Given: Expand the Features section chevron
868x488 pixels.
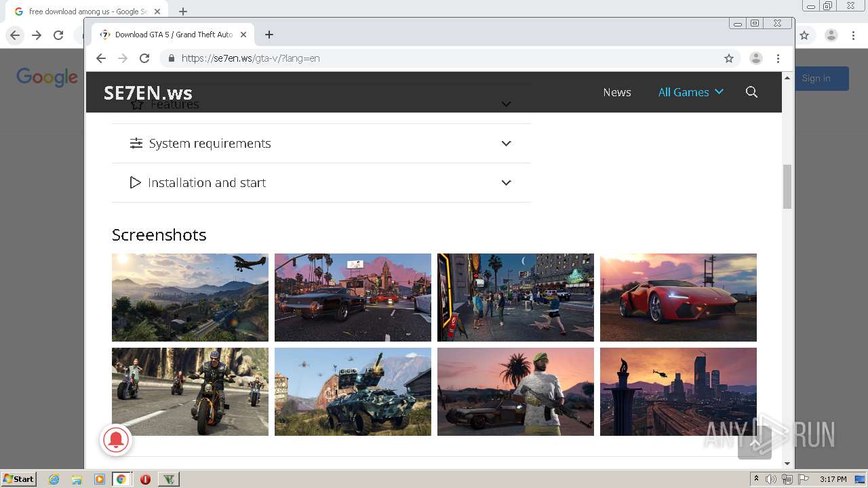Looking at the screenshot, I should (506, 104).
